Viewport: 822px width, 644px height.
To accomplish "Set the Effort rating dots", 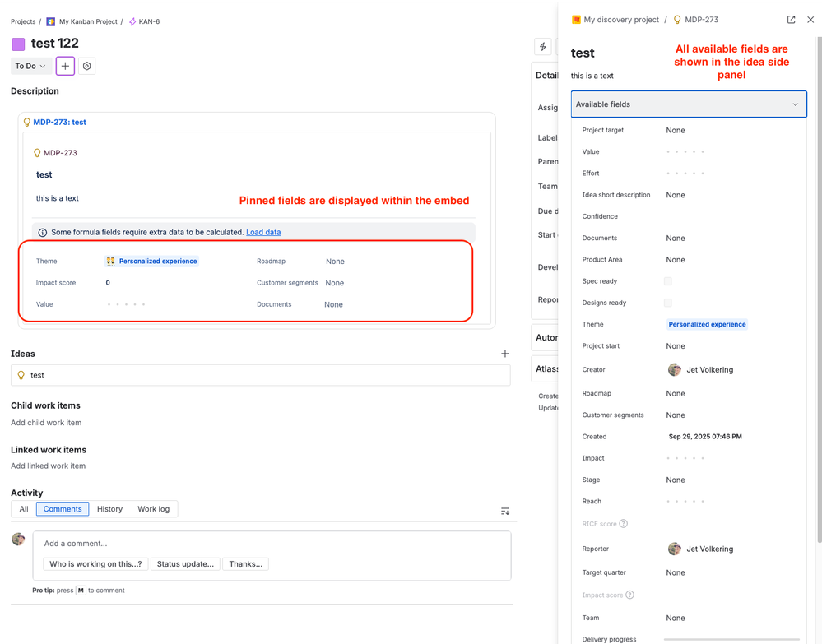I will tap(685, 173).
